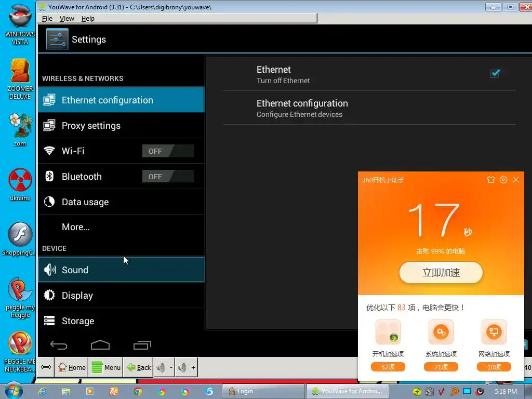Viewport: 532px width, 399px height.
Task: Open Sound settings
Action: click(121, 270)
